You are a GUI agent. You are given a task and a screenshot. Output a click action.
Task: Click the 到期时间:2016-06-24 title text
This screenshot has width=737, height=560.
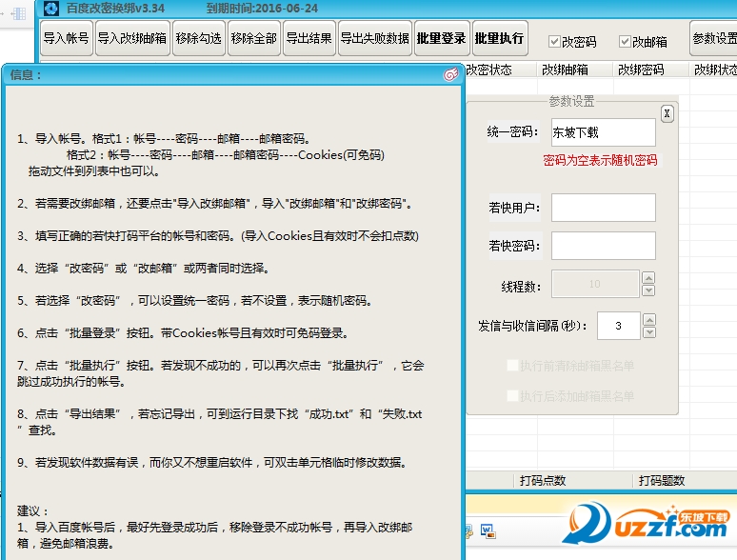262,8
